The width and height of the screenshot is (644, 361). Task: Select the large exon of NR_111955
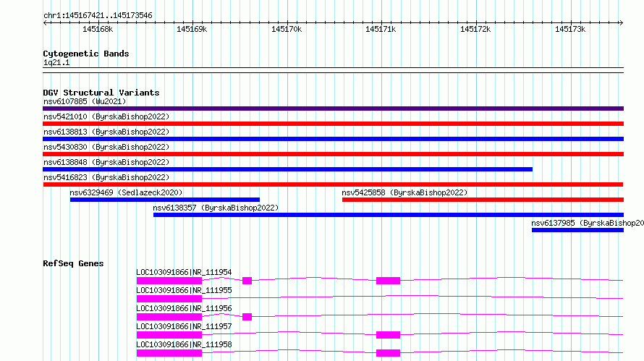click(169, 299)
